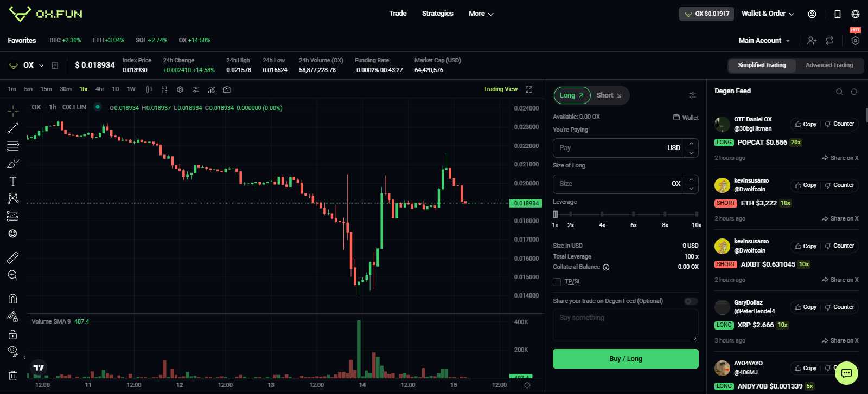Click the leverage slider handle at 1x

tap(555, 214)
